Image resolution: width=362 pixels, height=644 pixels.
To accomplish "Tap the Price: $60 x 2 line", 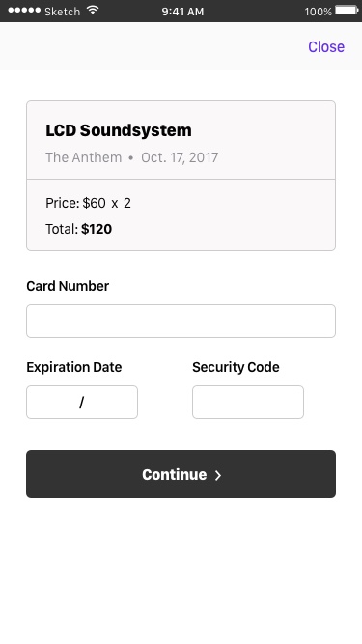I will [88, 203].
